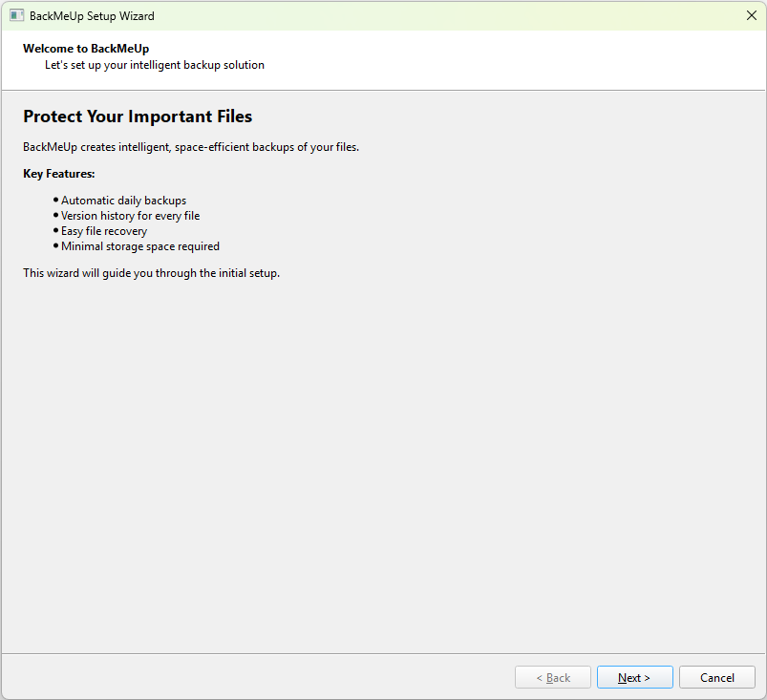The height and width of the screenshot is (700, 767).
Task: Select the bullet before Minimal storage space required
Action: (x=54, y=245)
